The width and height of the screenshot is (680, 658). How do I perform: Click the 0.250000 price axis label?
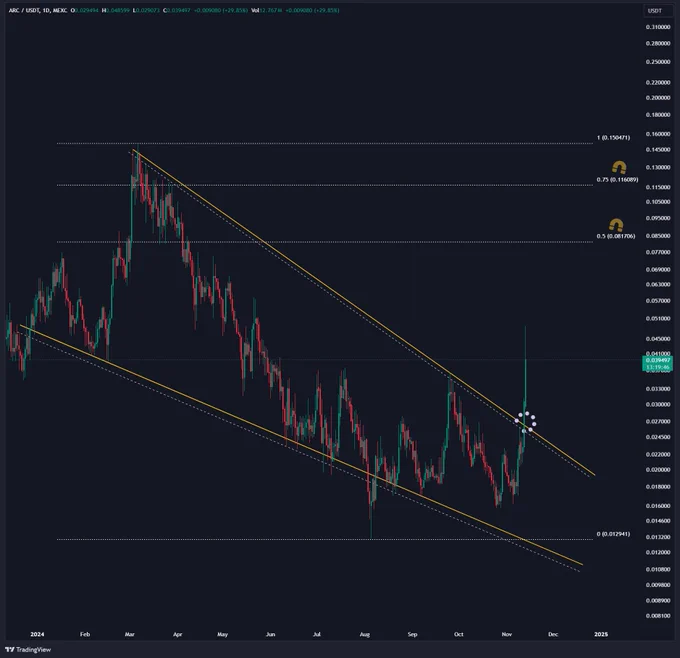tap(658, 62)
